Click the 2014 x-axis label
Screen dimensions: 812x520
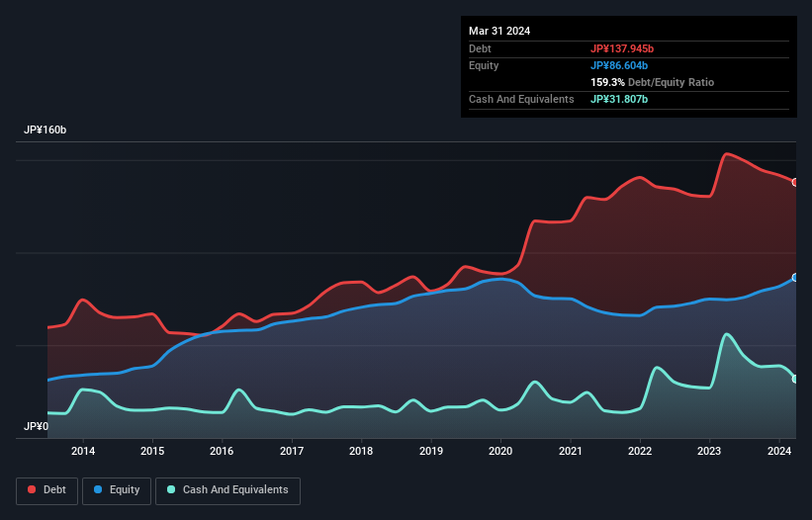click(x=83, y=451)
